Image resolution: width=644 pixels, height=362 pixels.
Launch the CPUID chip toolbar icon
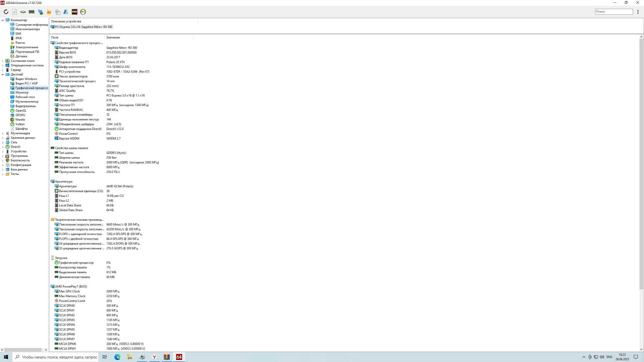(x=23, y=12)
